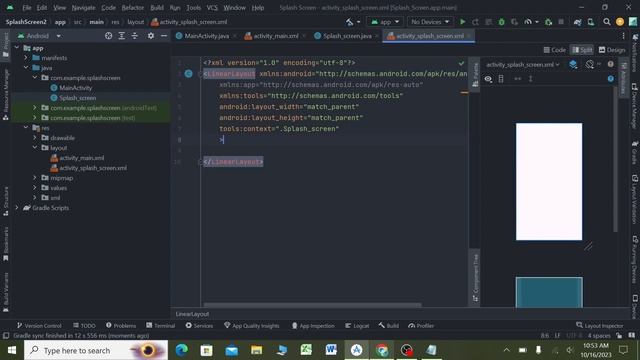This screenshot has height=360, width=640.
Task: Click the Select Design Surface layers icon
Action: (573, 64)
